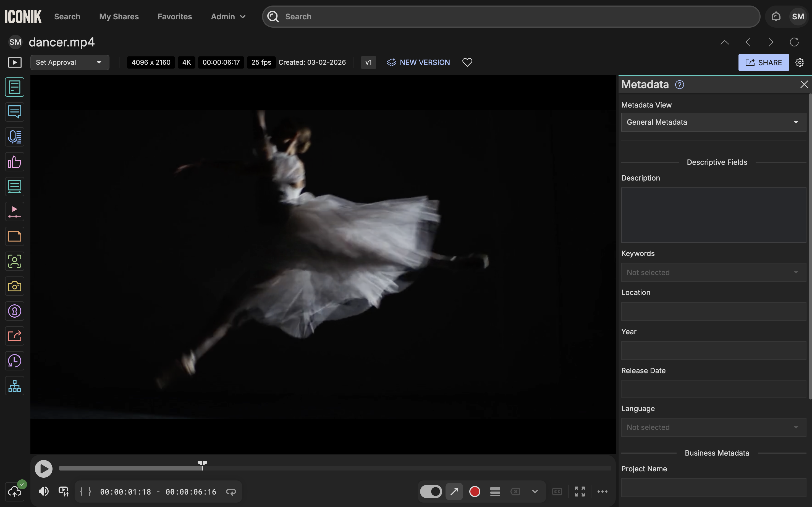Go to My Shares page
The height and width of the screenshot is (507, 812).
[x=119, y=16]
